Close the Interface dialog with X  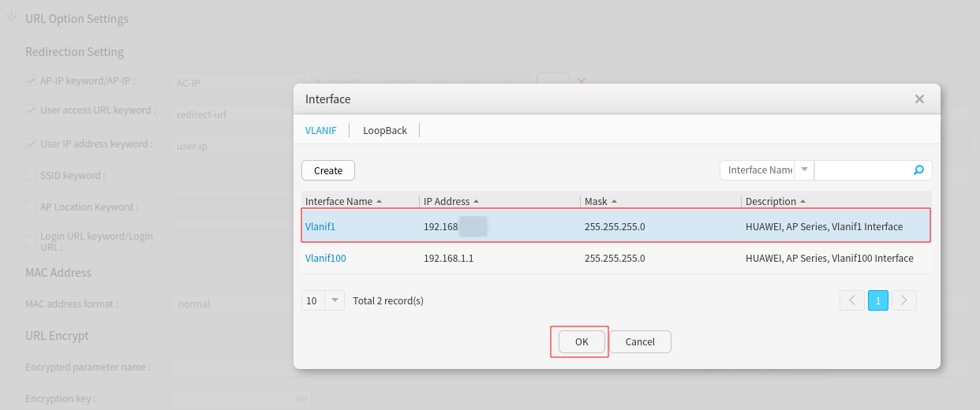919,99
